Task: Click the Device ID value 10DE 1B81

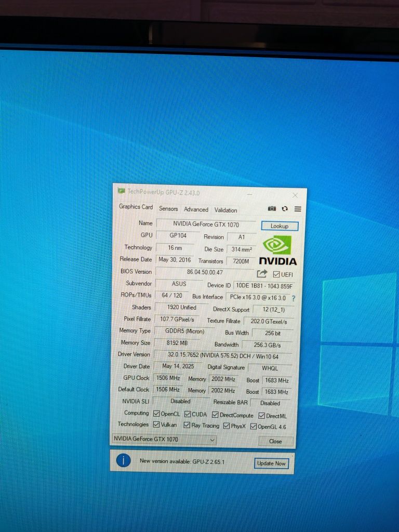Action: coord(264,286)
